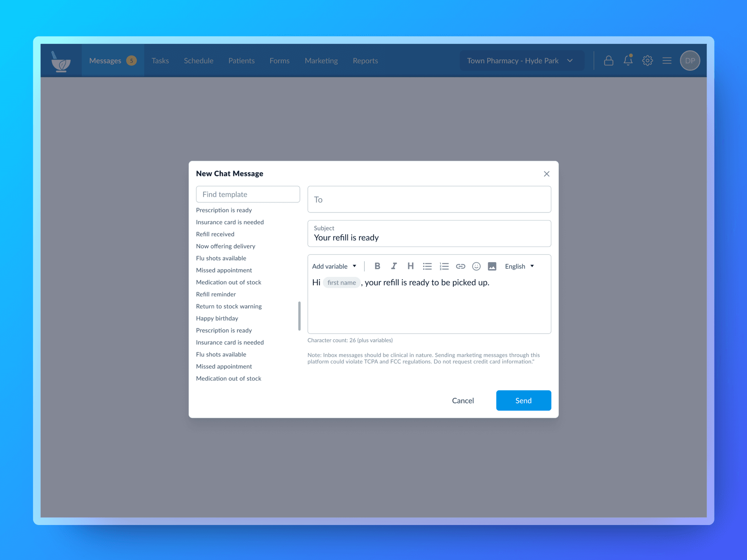747x560 pixels.
Task: Open the Reports tab
Action: click(365, 61)
